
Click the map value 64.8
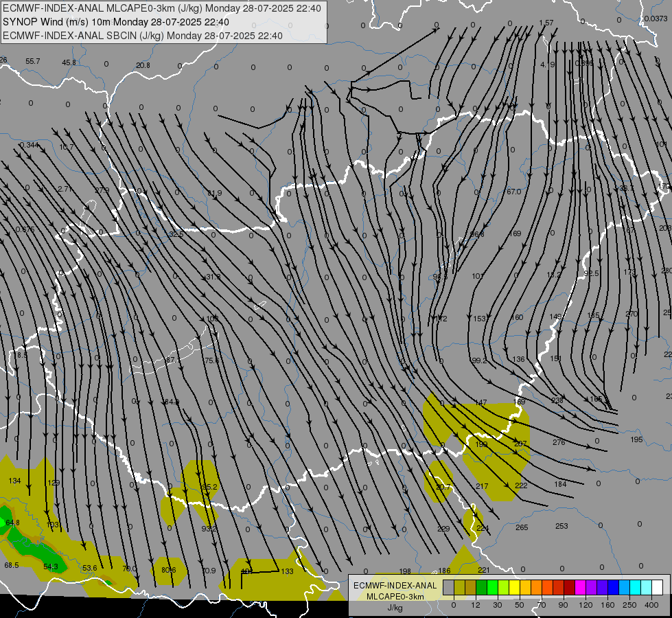pos(12,523)
